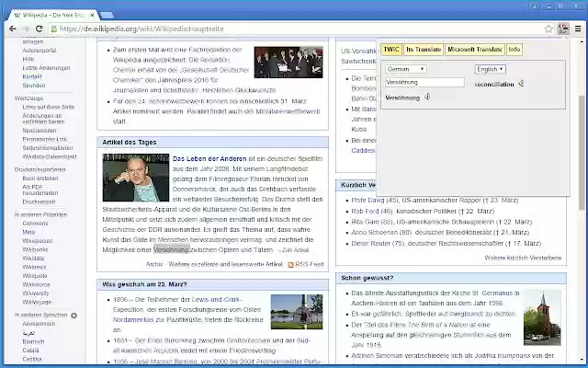Click 'Permanenter Link' in sidebar

tap(45, 139)
